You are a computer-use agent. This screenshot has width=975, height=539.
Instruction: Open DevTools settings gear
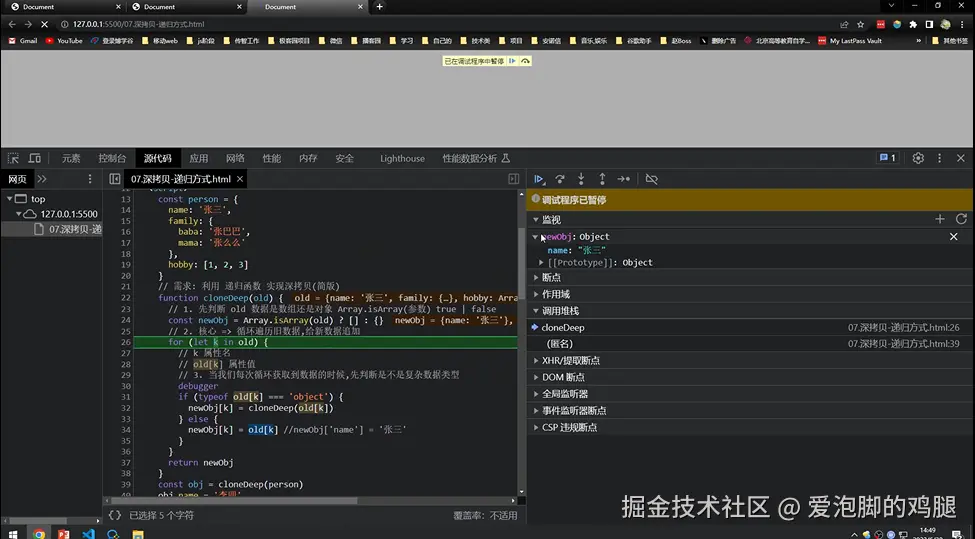918,158
